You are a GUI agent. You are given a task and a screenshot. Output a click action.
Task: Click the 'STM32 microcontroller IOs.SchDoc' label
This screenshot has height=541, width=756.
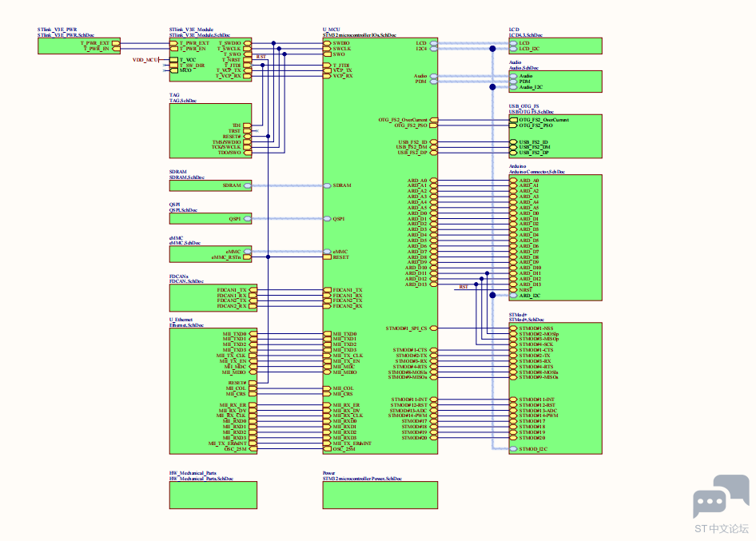click(359, 35)
